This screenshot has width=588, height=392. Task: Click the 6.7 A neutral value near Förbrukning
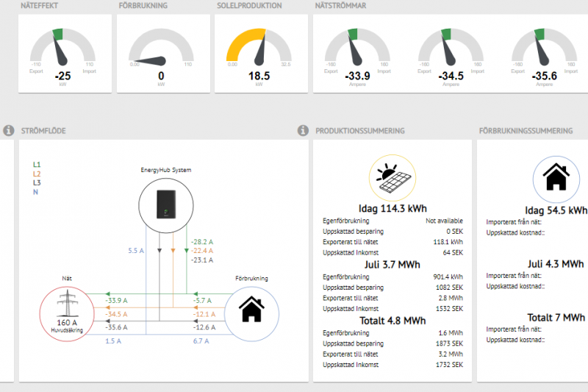[x=201, y=341]
